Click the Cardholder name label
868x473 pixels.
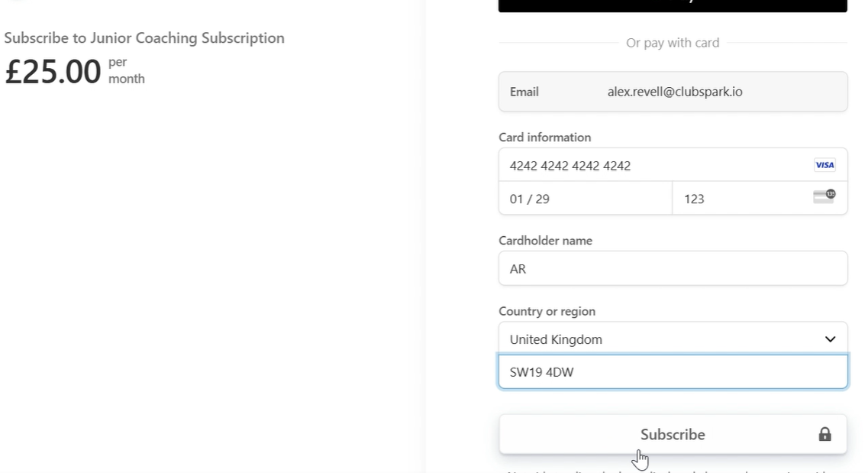(x=545, y=241)
